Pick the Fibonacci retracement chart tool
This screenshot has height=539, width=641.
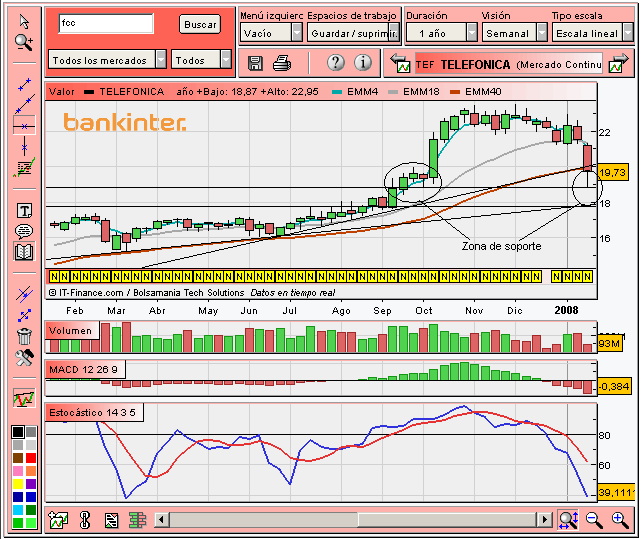(25, 168)
